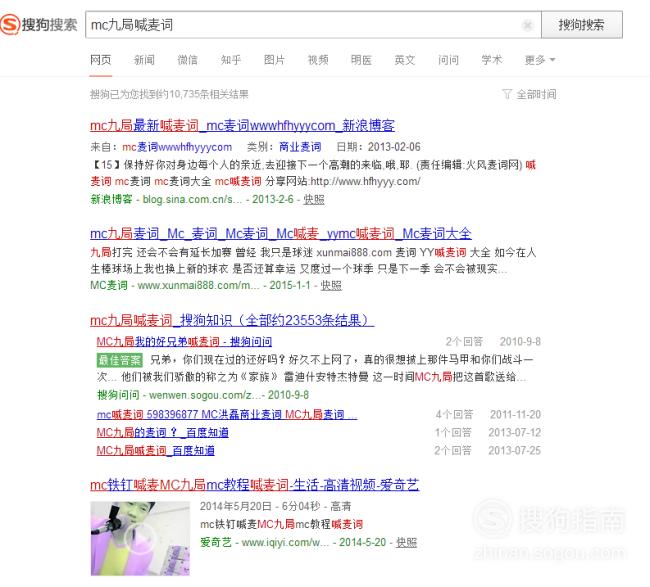This screenshot has height=587, width=650.
Task: Open MC九局的麦词？_百度知道 link
Action: tap(162, 432)
